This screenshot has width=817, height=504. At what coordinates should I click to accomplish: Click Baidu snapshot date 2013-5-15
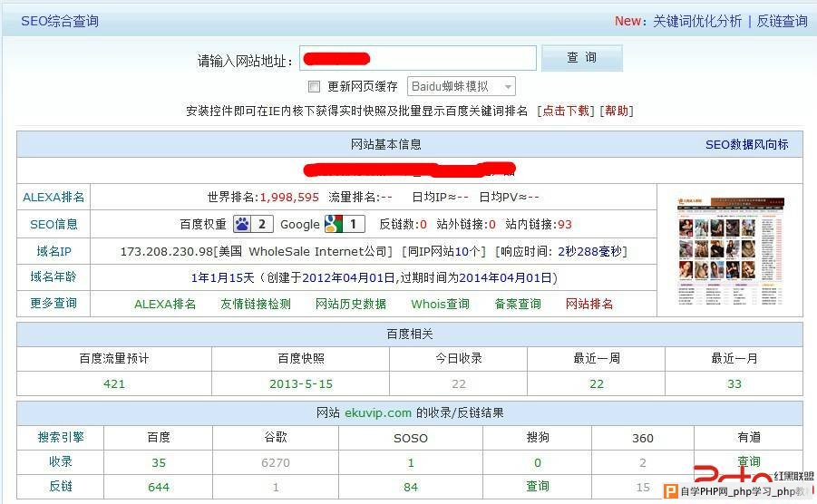pos(301,383)
